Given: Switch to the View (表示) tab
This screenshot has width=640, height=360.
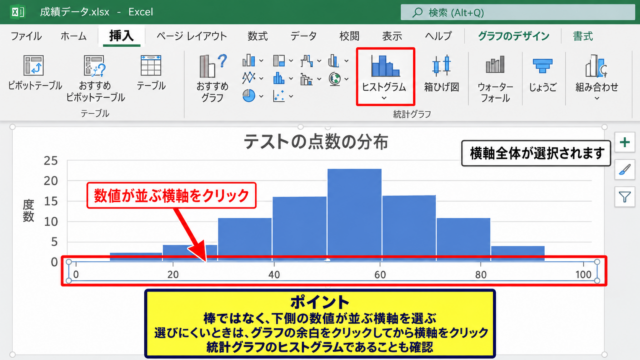Looking at the screenshot, I should 392,36.
